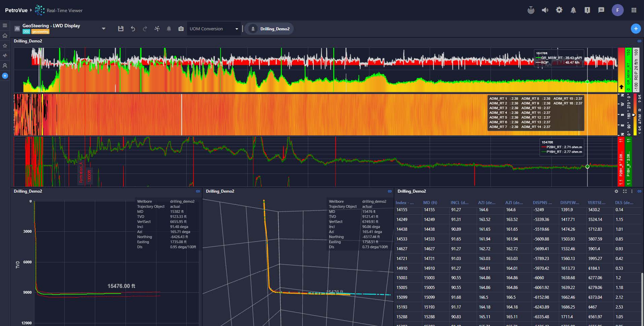This screenshot has height=326, width=644.
Task: Open the chat messages icon
Action: (x=601, y=10)
